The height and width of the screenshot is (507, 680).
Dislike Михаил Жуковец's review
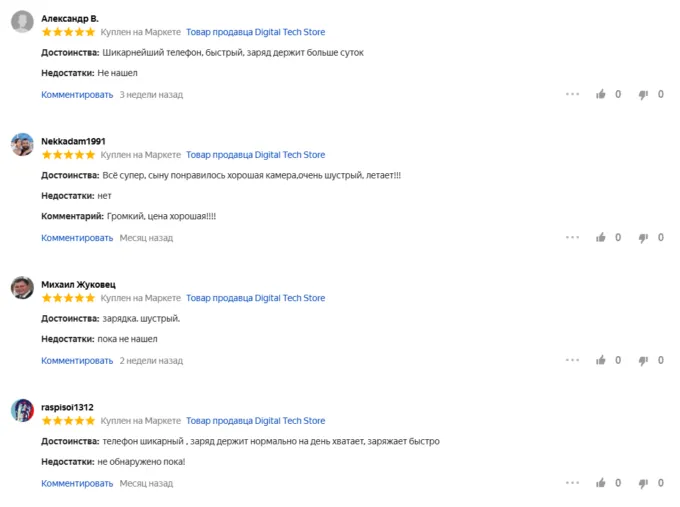(x=643, y=361)
